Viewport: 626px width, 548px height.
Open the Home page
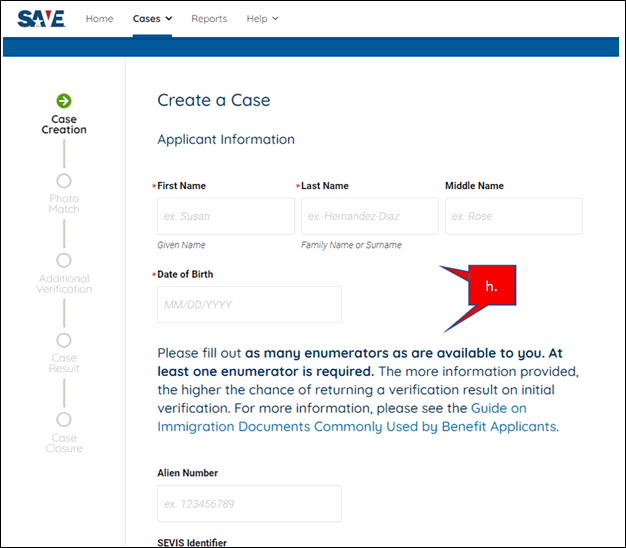coord(99,19)
